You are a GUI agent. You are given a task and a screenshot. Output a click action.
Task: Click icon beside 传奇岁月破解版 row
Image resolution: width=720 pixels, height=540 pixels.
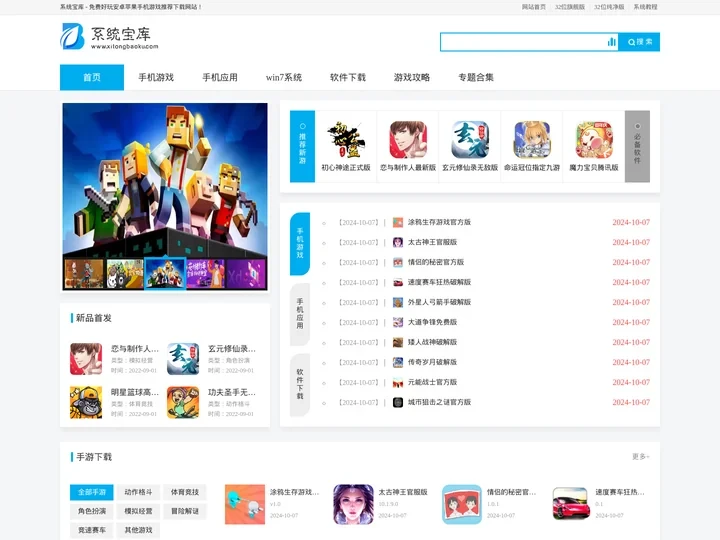[398, 362]
